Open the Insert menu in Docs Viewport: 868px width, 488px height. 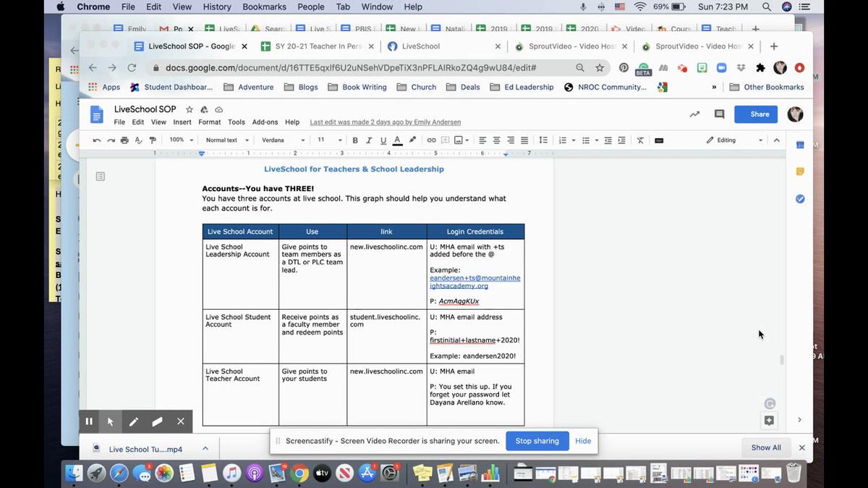point(182,122)
